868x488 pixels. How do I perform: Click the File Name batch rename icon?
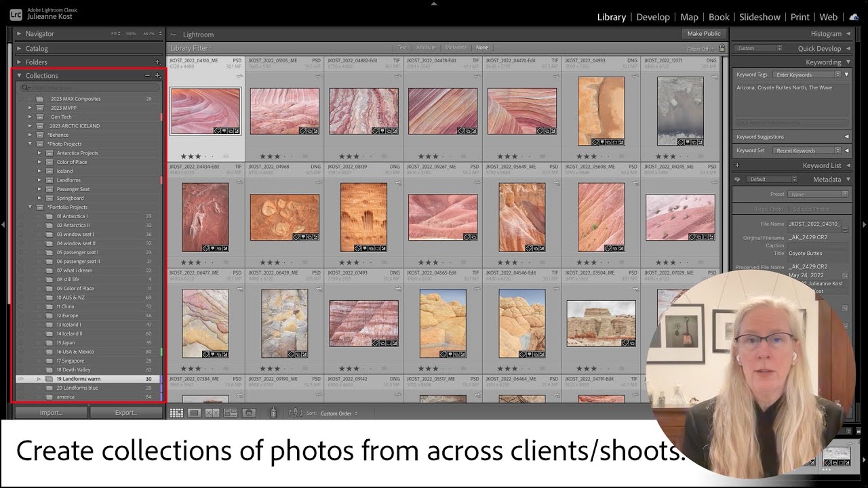tap(845, 229)
